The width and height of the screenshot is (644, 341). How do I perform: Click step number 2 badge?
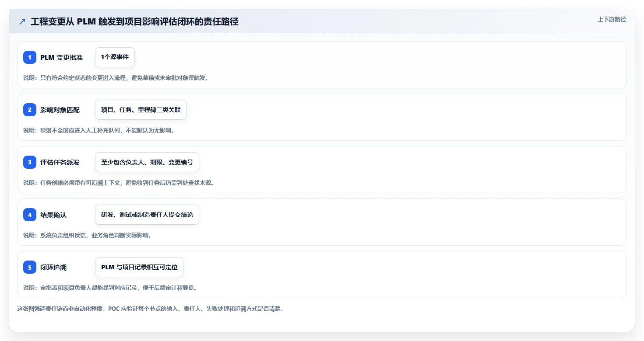[x=30, y=110]
